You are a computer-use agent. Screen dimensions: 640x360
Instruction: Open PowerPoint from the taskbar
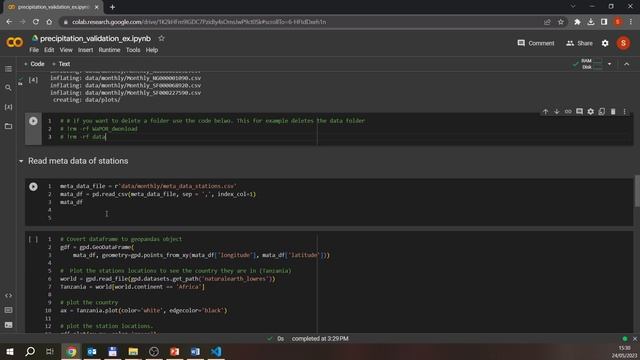(174, 351)
